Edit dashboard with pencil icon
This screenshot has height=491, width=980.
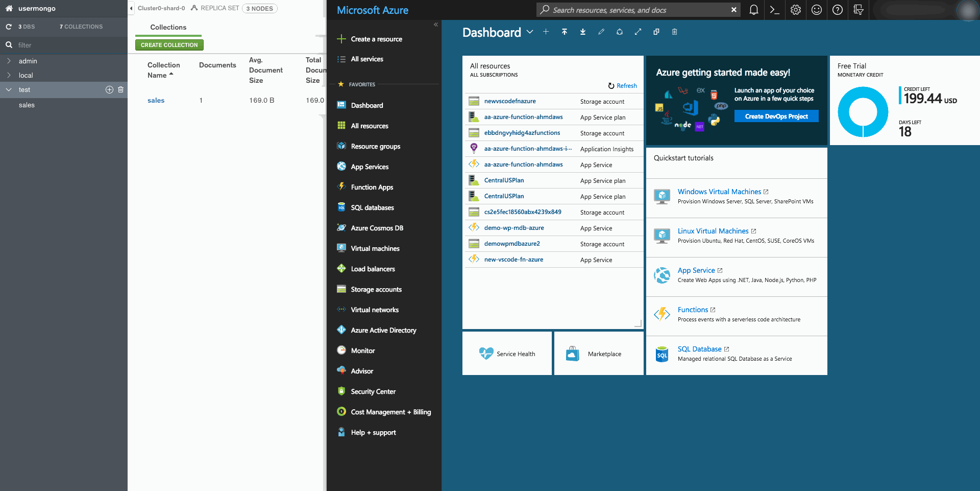pos(601,32)
